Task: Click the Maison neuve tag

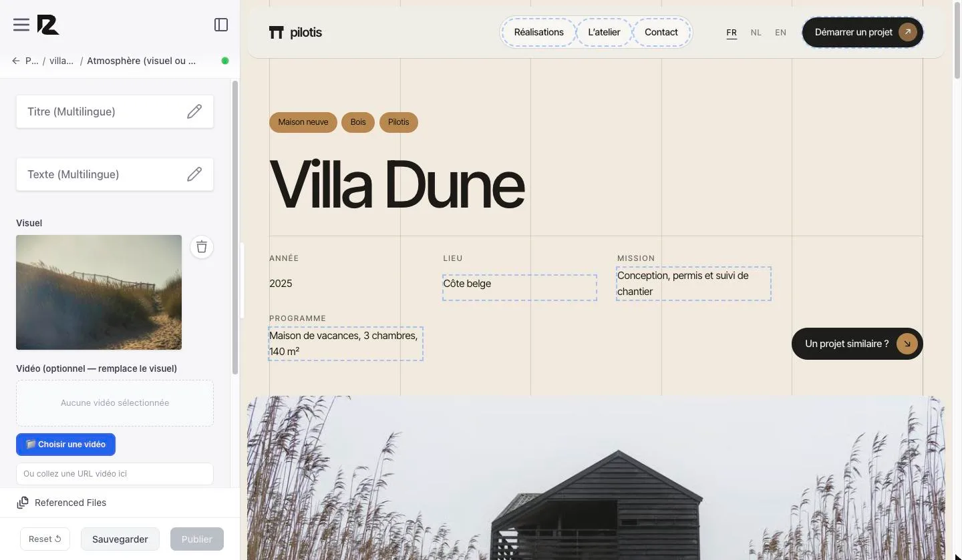Action: tap(303, 122)
